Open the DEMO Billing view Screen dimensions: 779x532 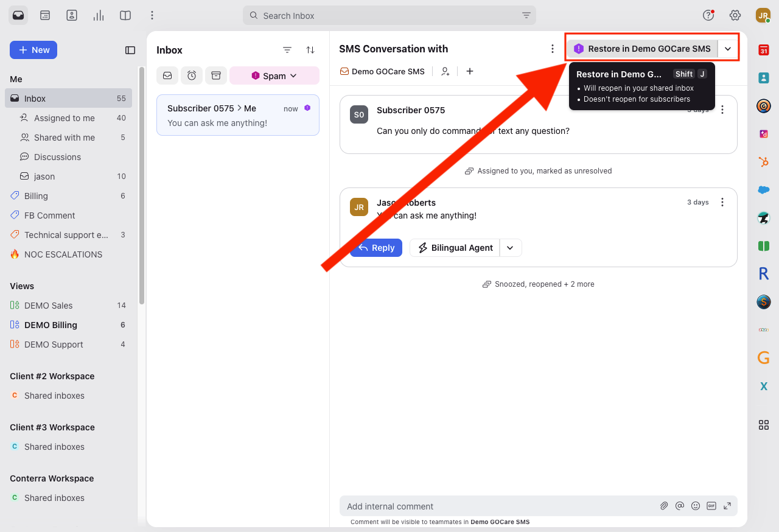[x=68, y=325]
